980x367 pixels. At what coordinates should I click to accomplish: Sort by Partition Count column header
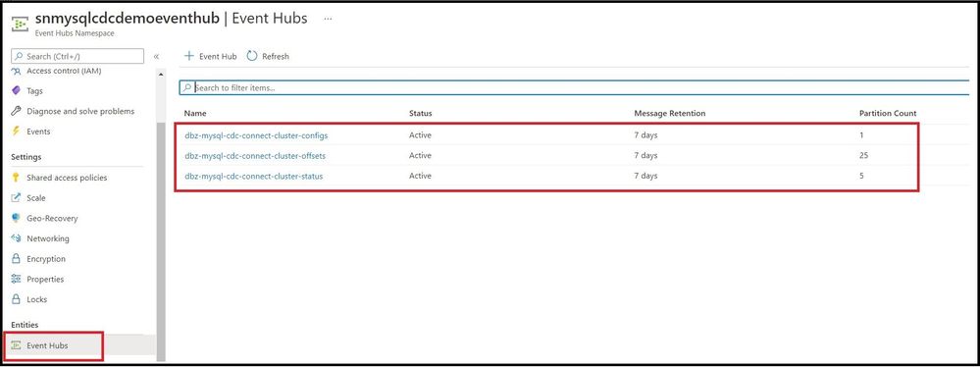(888, 113)
